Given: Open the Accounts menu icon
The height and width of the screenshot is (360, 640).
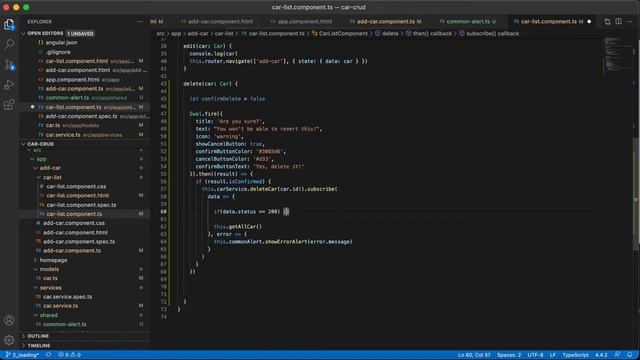Looking at the screenshot, I should point(9,320).
